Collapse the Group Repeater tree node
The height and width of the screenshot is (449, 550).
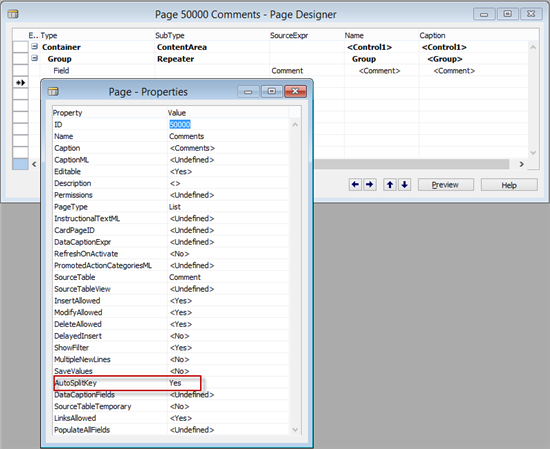[x=34, y=58]
